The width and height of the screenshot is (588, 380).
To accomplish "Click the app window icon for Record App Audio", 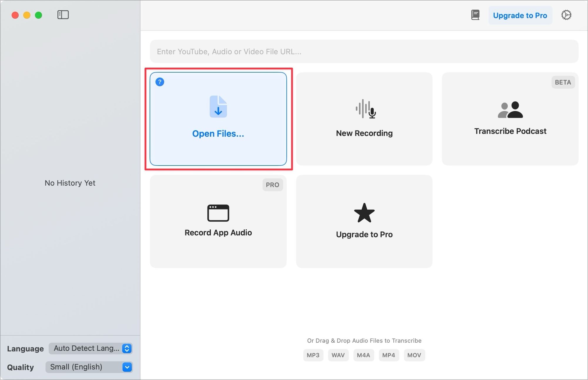I will [x=218, y=213].
